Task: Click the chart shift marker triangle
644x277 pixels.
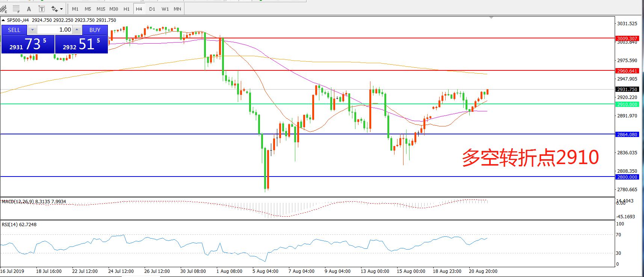Action: tap(491, 18)
